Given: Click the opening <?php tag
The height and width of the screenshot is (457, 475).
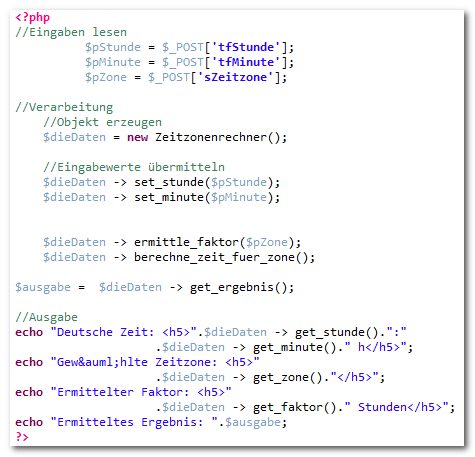Looking at the screenshot, I should [32, 17].
